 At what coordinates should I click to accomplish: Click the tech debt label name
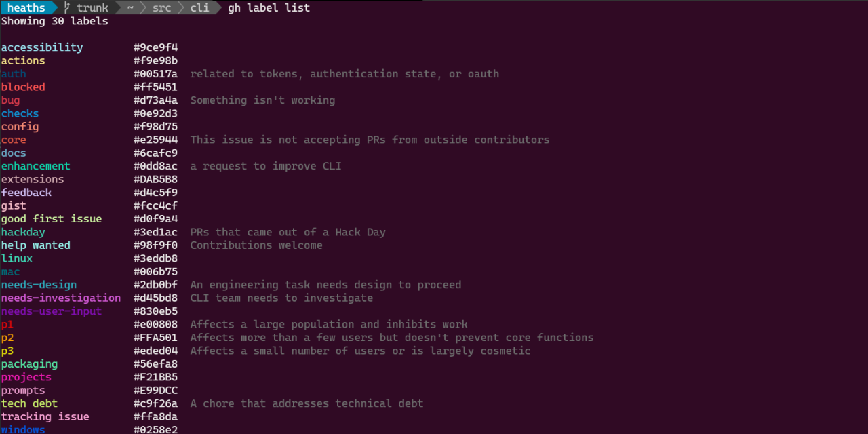pyautogui.click(x=29, y=403)
